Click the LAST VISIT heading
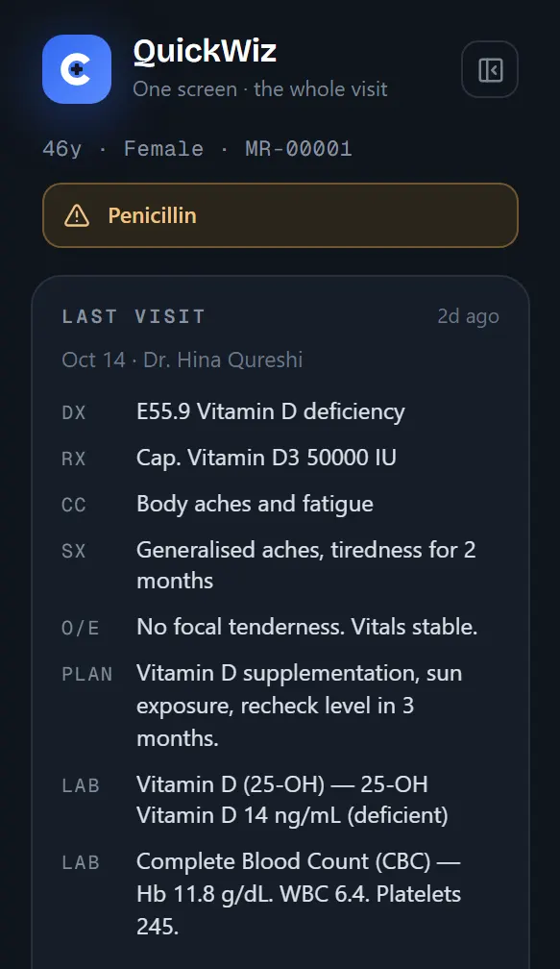Viewport: 560px width, 969px height. pyautogui.click(x=134, y=316)
